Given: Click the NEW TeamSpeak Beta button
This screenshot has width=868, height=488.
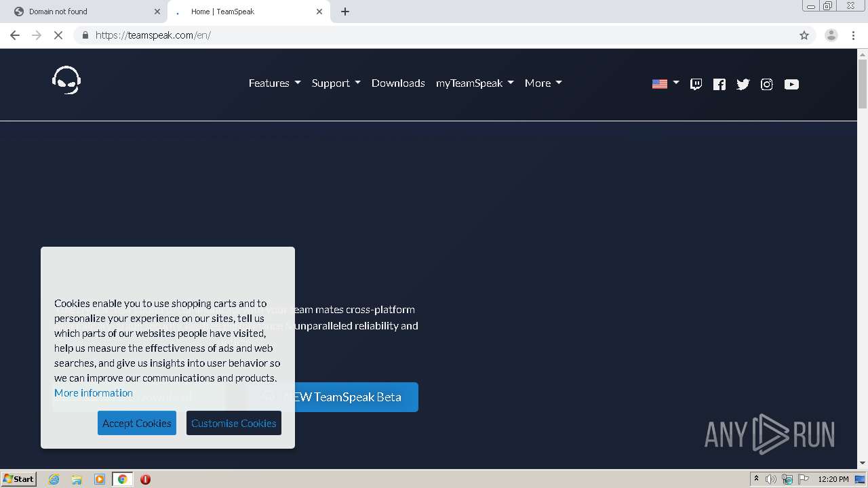Looking at the screenshot, I should [333, 396].
